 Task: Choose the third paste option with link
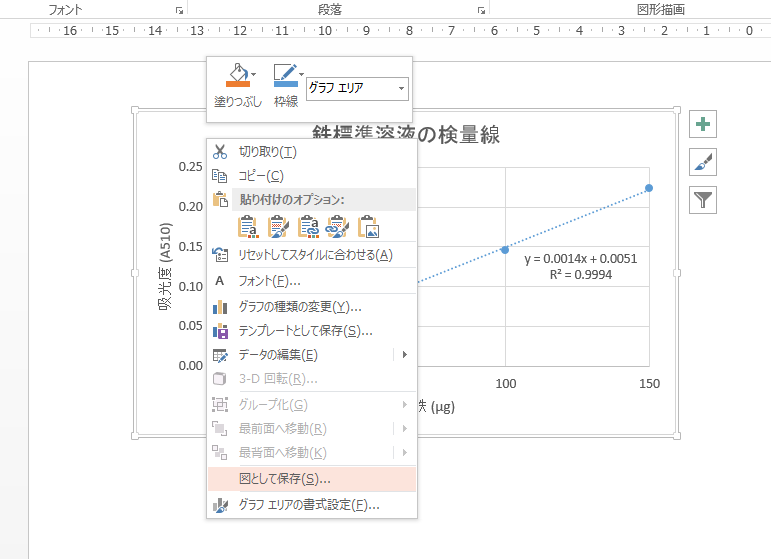(x=308, y=227)
